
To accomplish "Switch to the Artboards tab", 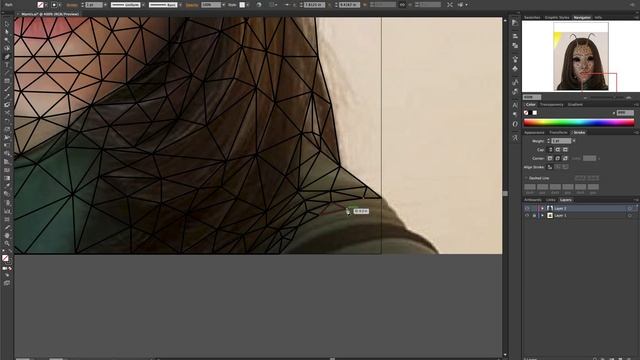I will coord(533,200).
